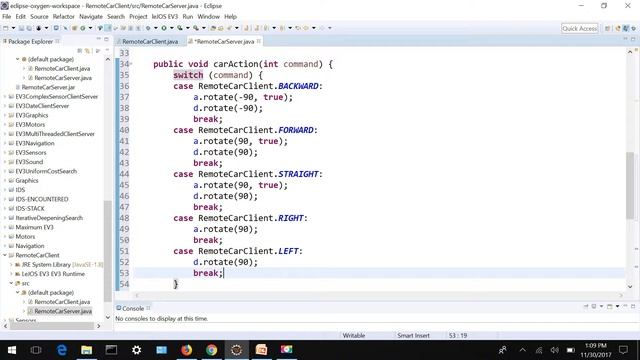The image size is (640, 360).
Task: Click the Eclipse icon on the taskbar
Action: pos(236,350)
